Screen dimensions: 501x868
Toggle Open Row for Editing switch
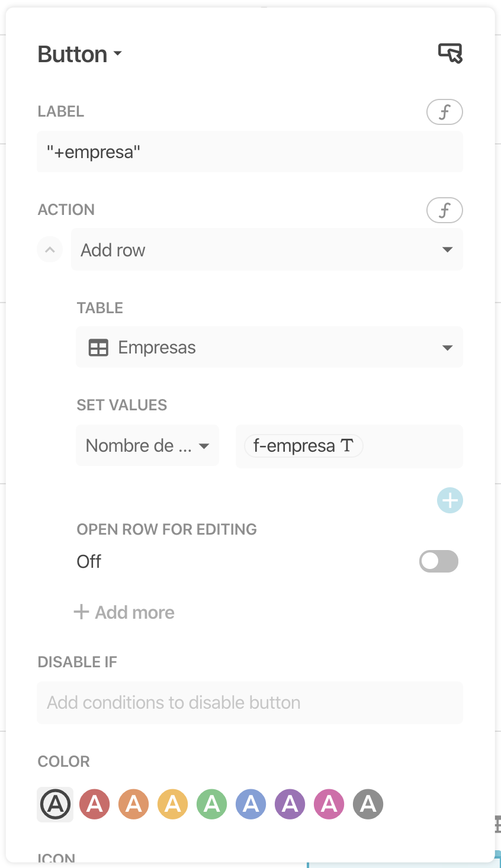(x=438, y=561)
